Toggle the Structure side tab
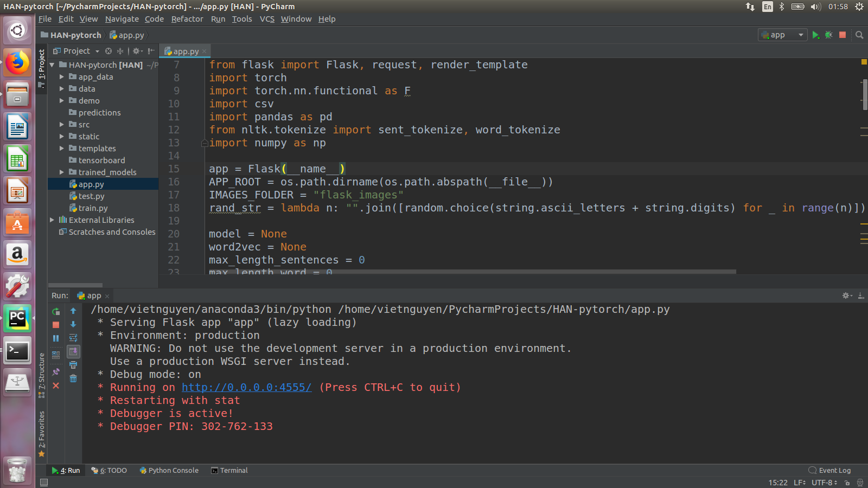Screen dimensions: 868x488 click(42, 376)
